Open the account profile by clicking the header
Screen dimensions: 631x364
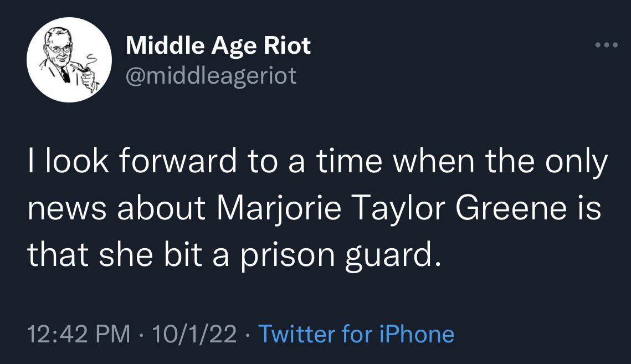(218, 45)
